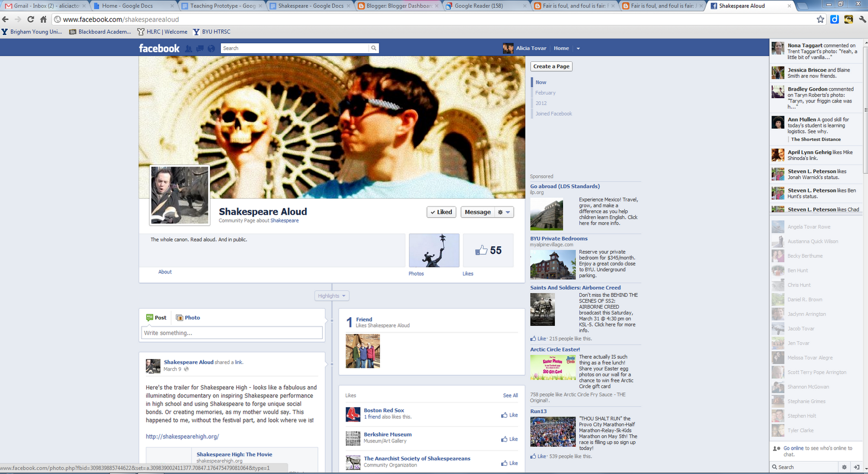Open Shakespeare topic link under page name
Screen dimensions: 868x474
pyautogui.click(x=285, y=221)
